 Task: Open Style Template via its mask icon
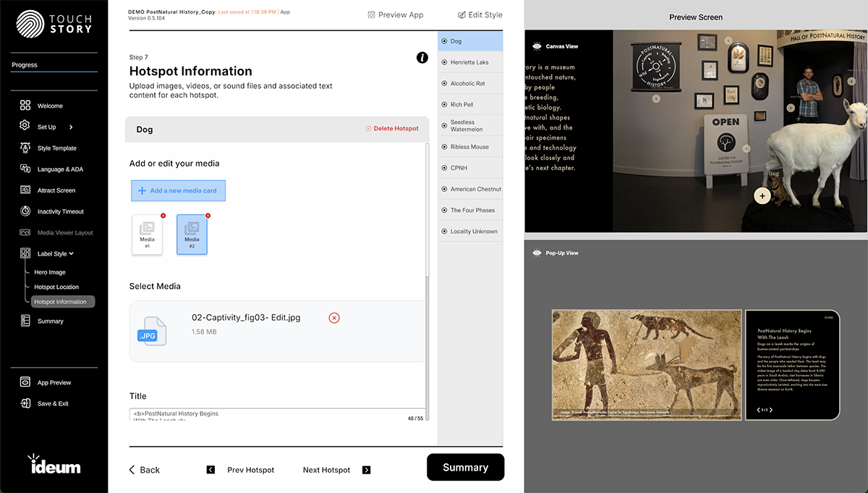[x=24, y=148]
